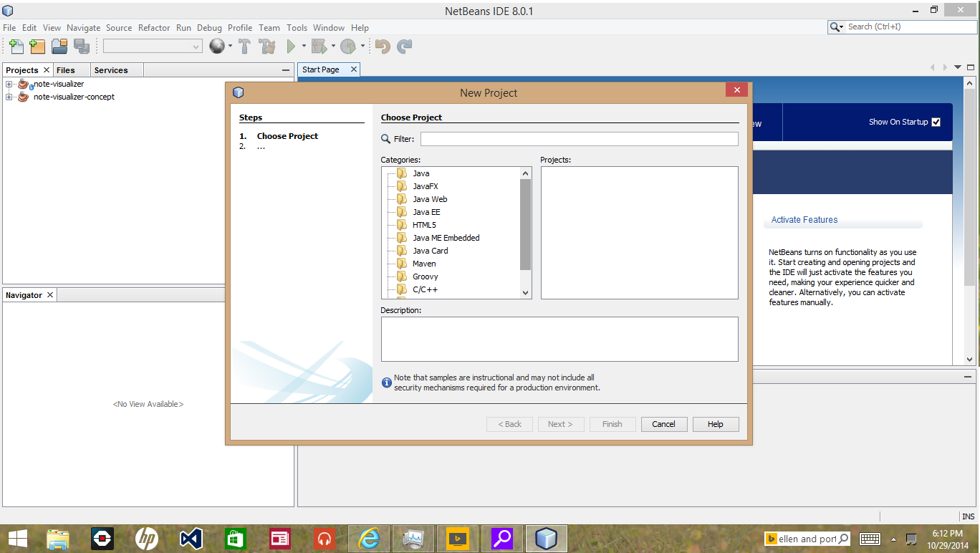Expand the note-visualizer-concept project node

(9, 97)
